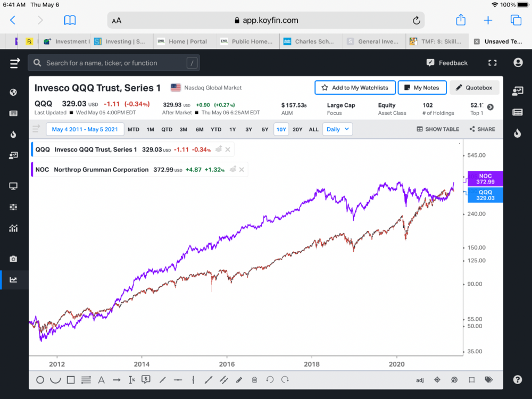The image size is (532, 399).
Task: Toggle the right-side presenter chart icon
Action: (518, 91)
